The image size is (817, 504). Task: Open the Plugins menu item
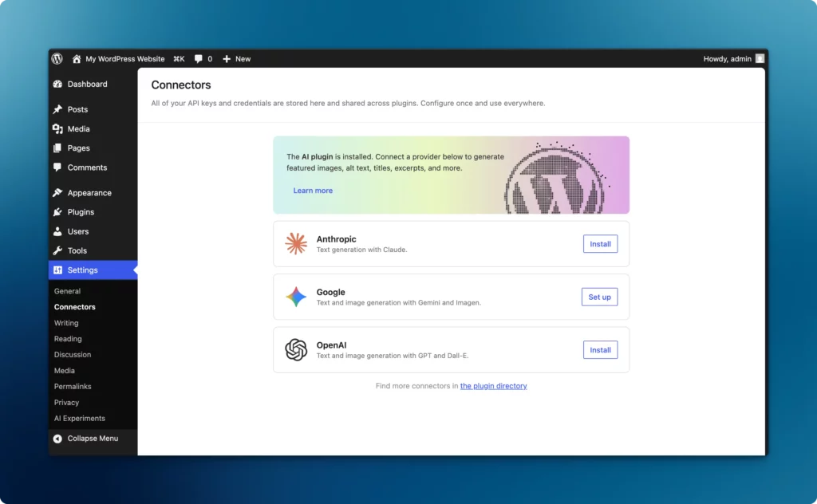[81, 212]
